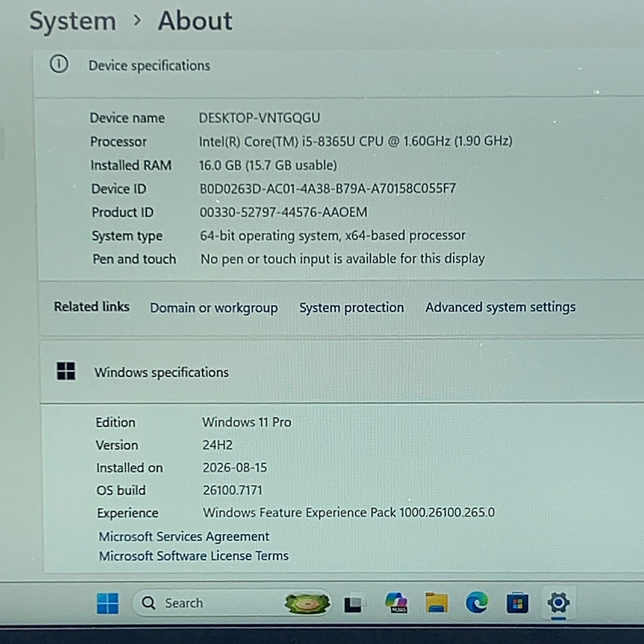Image resolution: width=644 pixels, height=644 pixels.
Task: Click the Edition label
Action: click(115, 422)
